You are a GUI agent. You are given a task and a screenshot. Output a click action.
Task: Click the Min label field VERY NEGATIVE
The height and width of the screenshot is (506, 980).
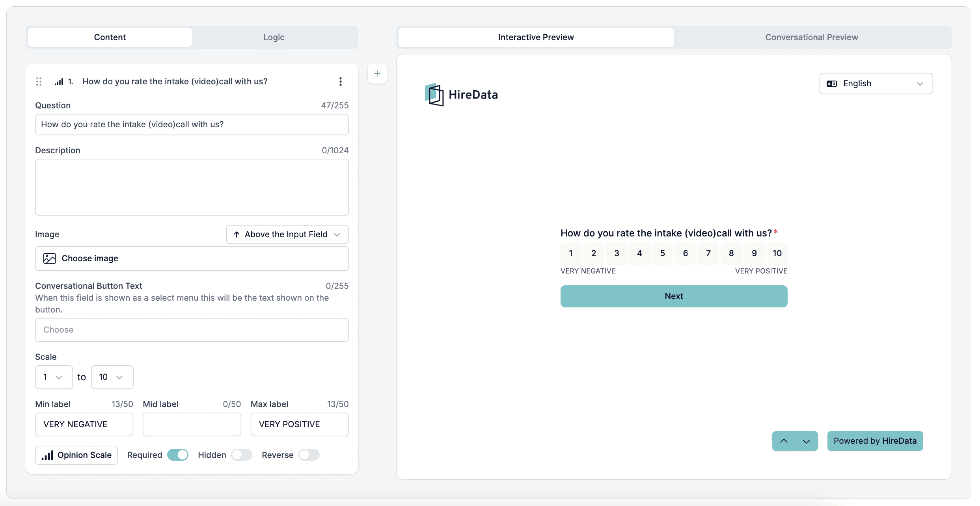click(x=84, y=424)
